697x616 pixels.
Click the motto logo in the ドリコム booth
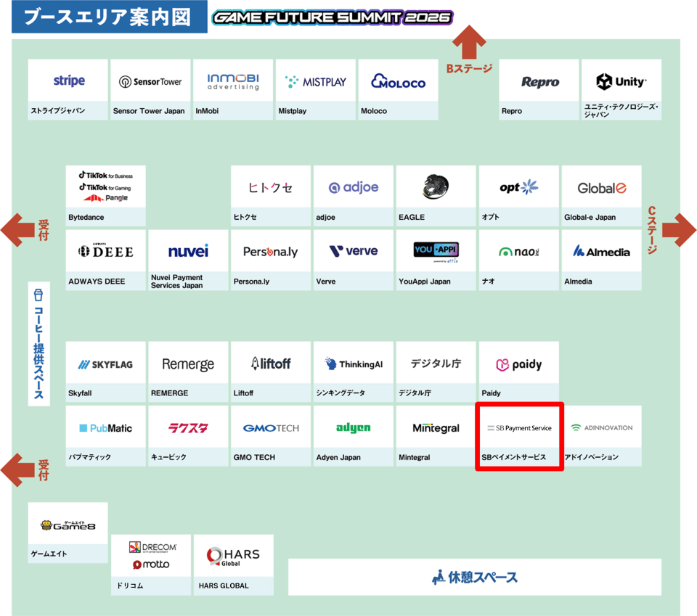click(151, 564)
